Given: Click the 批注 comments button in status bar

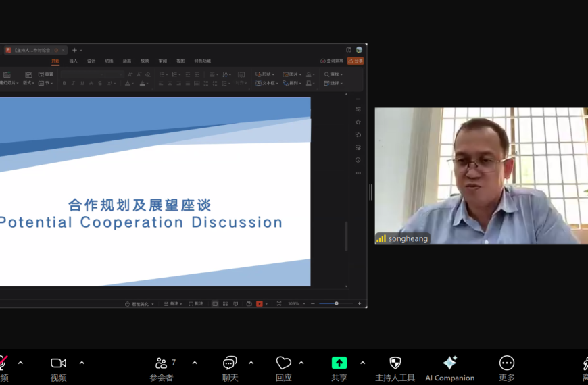Looking at the screenshot, I should (x=195, y=304).
